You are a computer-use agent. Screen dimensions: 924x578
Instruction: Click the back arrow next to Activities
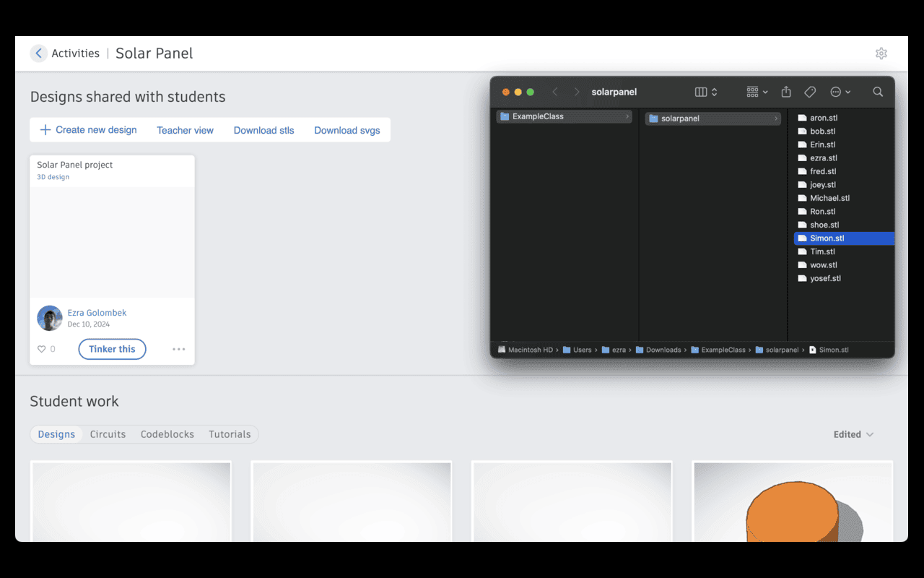[x=38, y=53]
